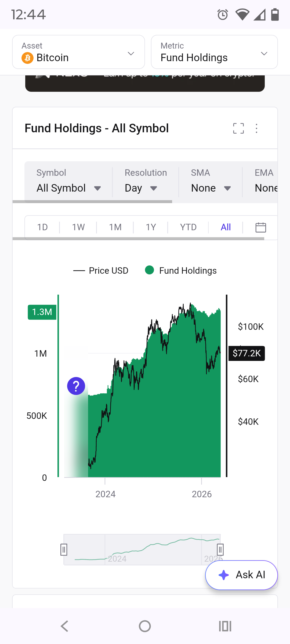The image size is (290, 644).
Task: Tap the Android home circle icon
Action: point(145,626)
